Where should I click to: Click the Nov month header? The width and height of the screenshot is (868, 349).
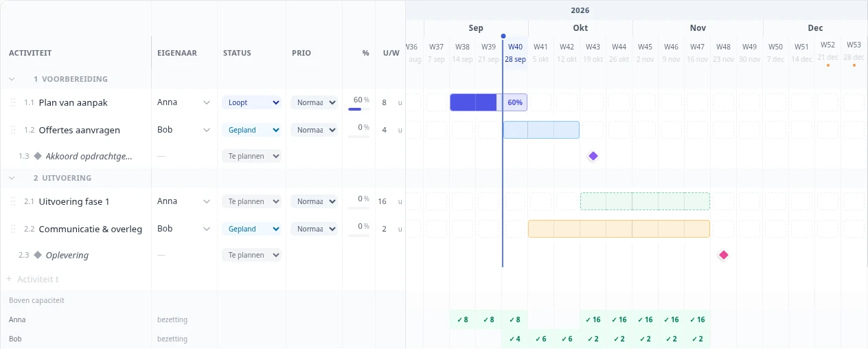698,28
